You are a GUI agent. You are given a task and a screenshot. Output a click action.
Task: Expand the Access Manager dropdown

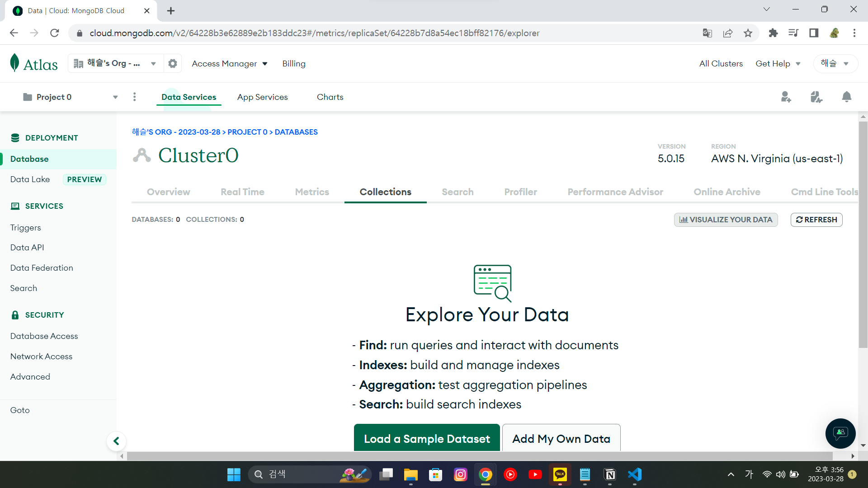coord(230,64)
